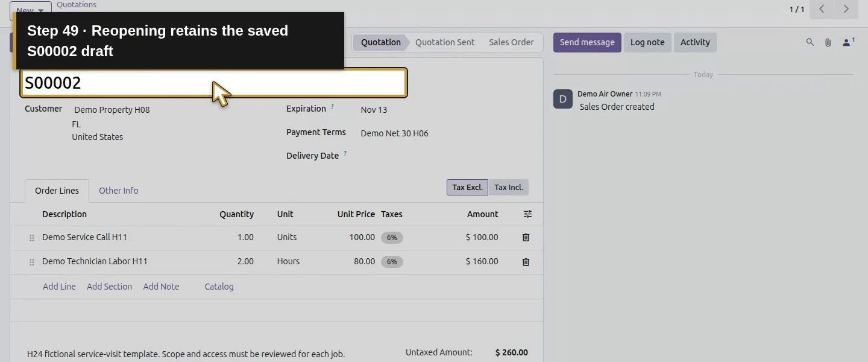Go to next record arrow
The width and height of the screenshot is (868, 362).
click(x=846, y=9)
